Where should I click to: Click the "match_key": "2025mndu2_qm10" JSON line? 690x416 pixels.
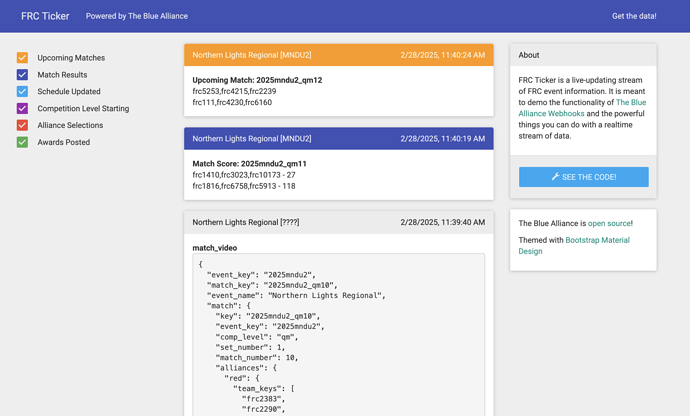272,285
